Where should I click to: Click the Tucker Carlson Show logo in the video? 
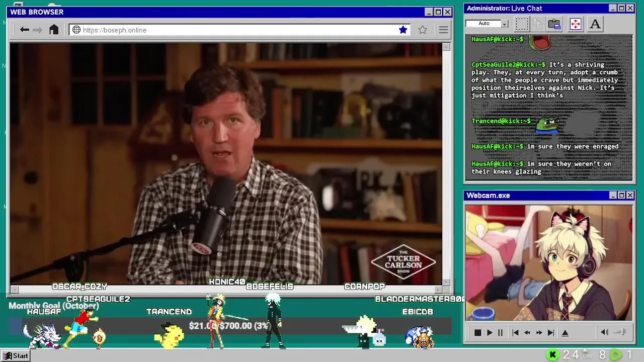(404, 262)
